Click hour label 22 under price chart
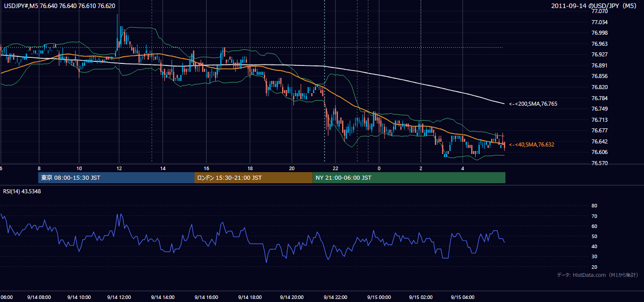644x302 pixels. click(336, 168)
